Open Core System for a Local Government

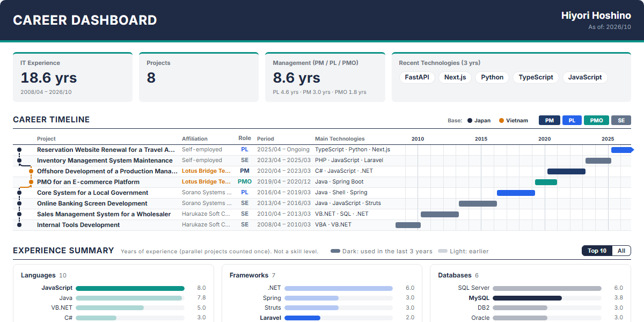pyautogui.click(x=322, y=193)
